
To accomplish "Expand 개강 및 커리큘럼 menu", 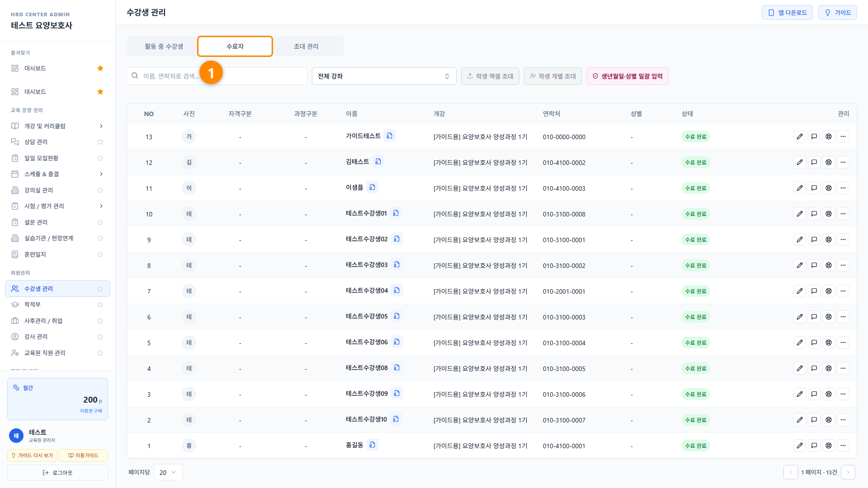I will pos(57,126).
